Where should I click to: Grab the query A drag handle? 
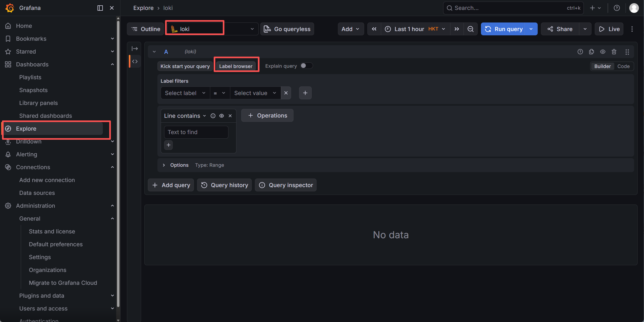click(x=627, y=52)
